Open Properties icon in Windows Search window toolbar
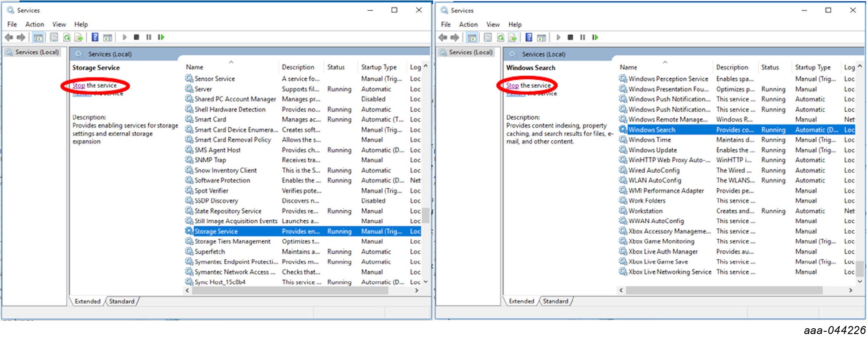The image size is (868, 338). [488, 37]
